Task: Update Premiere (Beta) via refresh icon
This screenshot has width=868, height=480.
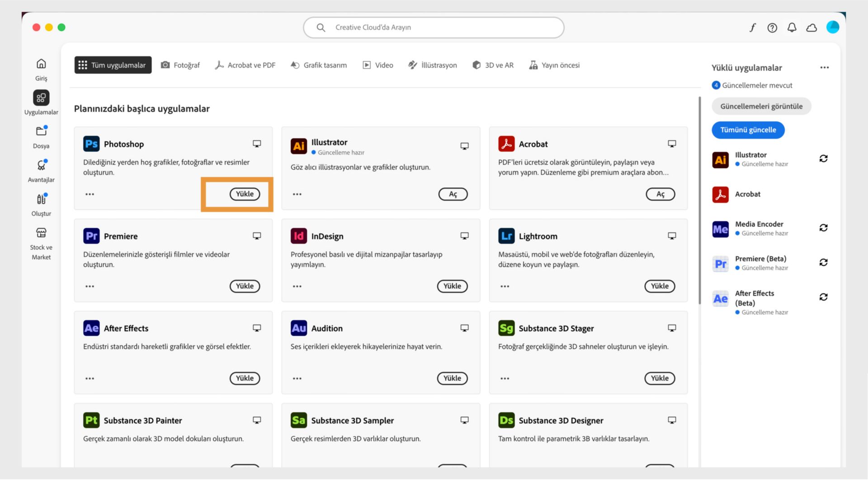Action: (x=824, y=263)
